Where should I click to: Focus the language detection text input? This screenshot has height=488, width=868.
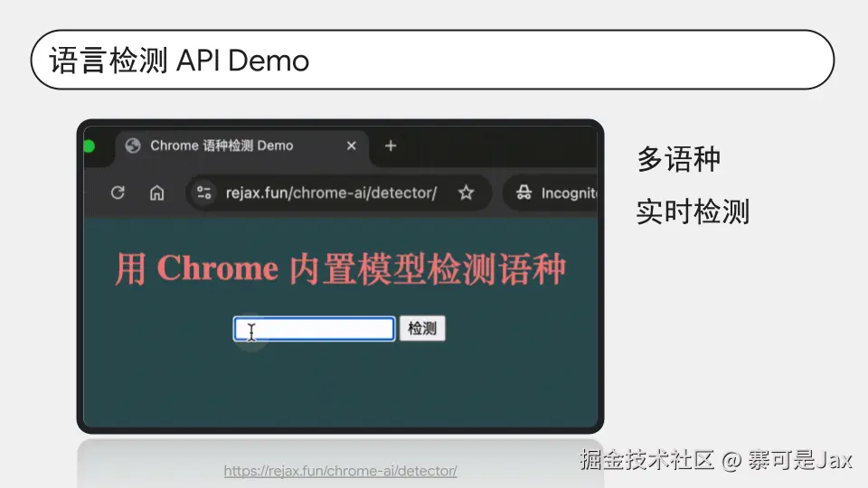(x=314, y=329)
